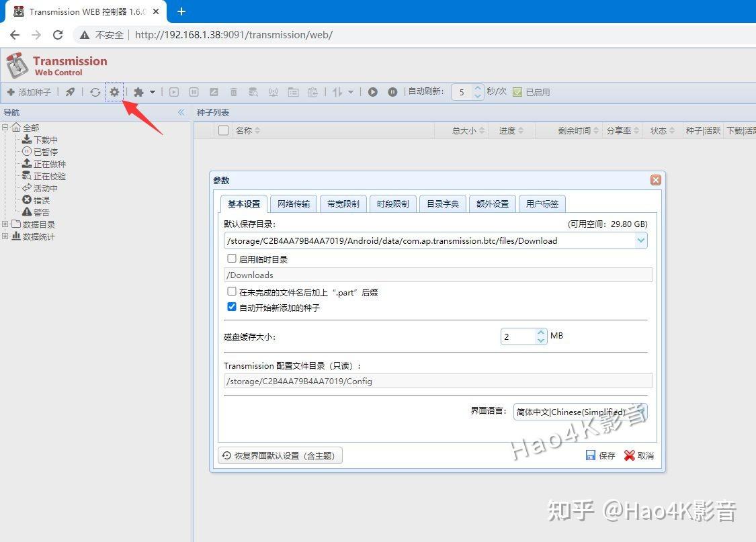The width and height of the screenshot is (756, 542).
Task: Switch to 网络传输 tab
Action: tap(294, 204)
